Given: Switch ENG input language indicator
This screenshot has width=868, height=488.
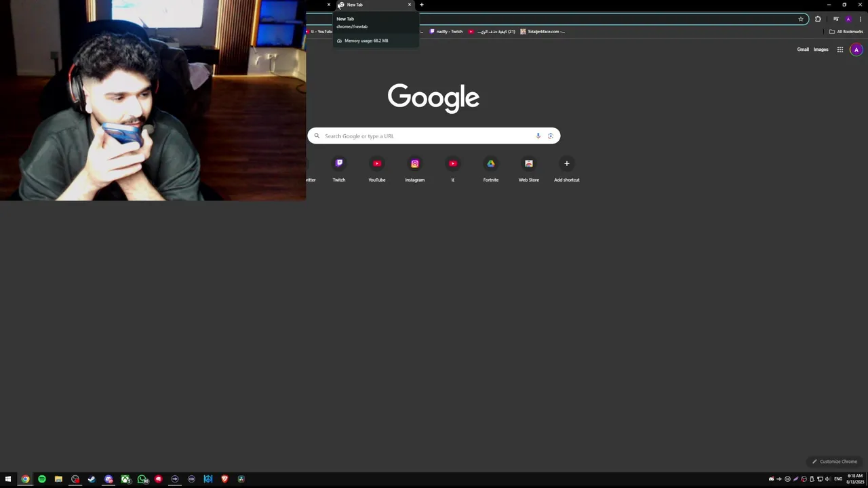Looking at the screenshot, I should tap(838, 479).
